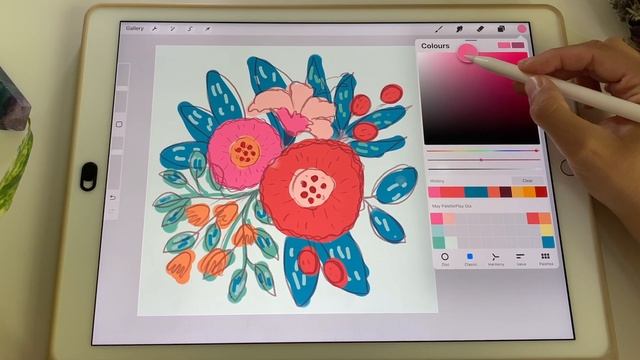Open the Actions wrench menu
The height and width of the screenshot is (360, 640).
tap(155, 29)
